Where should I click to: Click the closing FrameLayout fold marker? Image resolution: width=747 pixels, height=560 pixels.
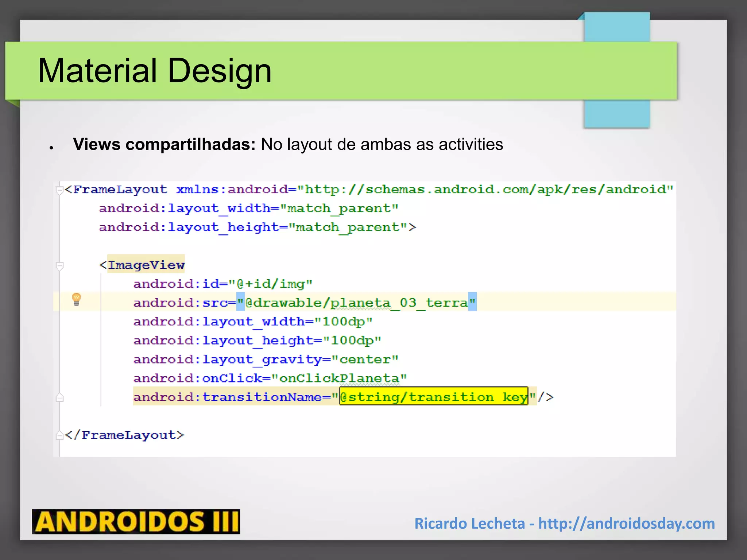pos(59,435)
